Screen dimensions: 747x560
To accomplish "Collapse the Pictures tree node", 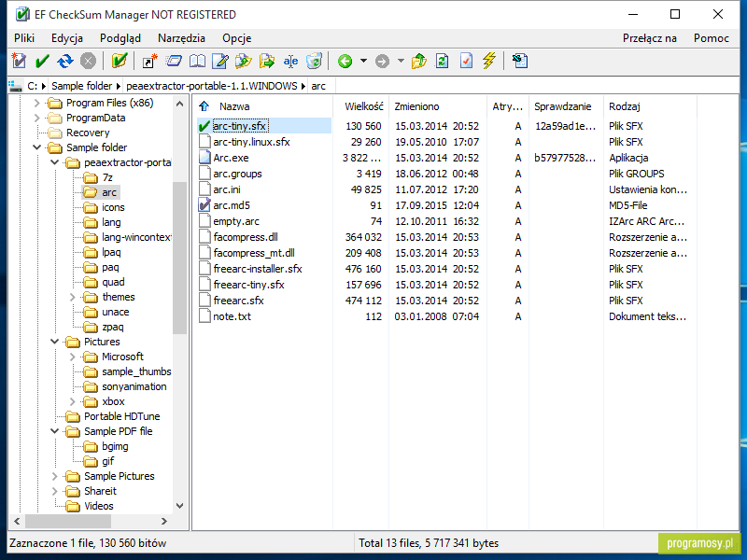I will pyautogui.click(x=55, y=342).
